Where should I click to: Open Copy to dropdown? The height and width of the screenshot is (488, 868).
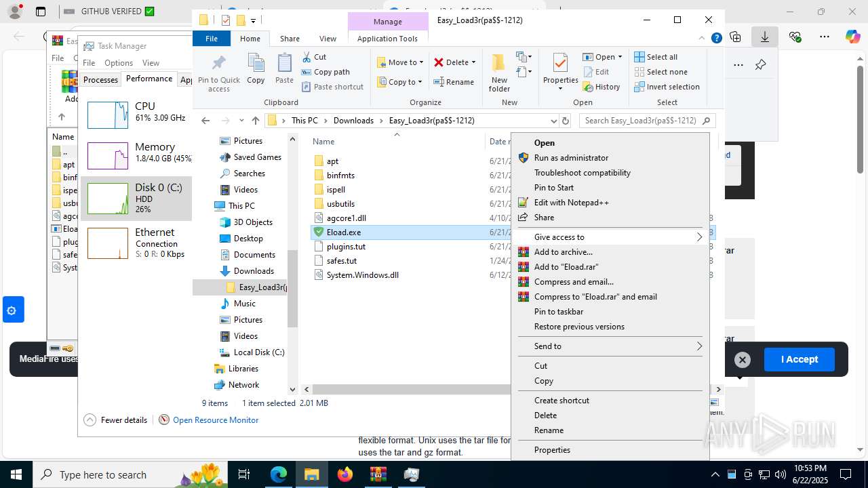pos(401,82)
